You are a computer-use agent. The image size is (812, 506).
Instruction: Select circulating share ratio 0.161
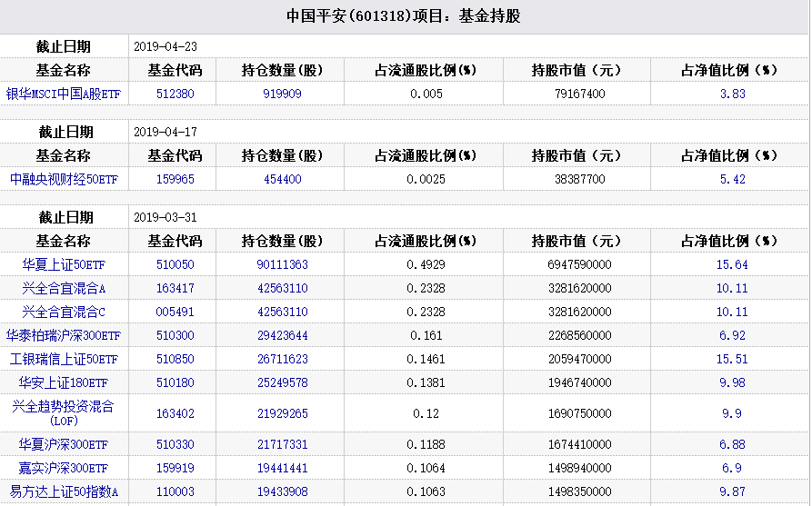[x=426, y=336]
